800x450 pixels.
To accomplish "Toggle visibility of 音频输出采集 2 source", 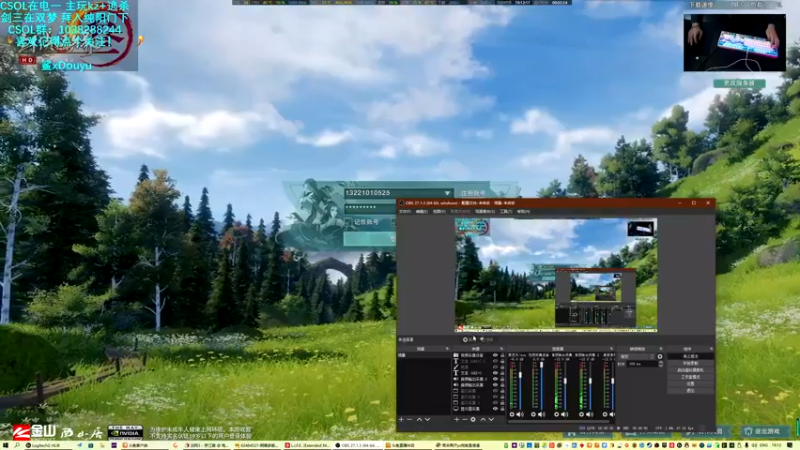I will [x=495, y=379].
